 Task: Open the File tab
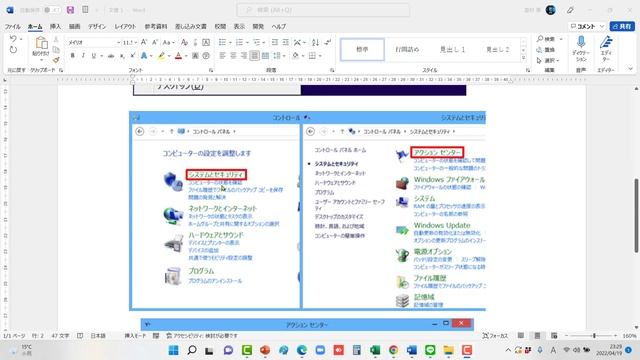[x=13, y=27]
